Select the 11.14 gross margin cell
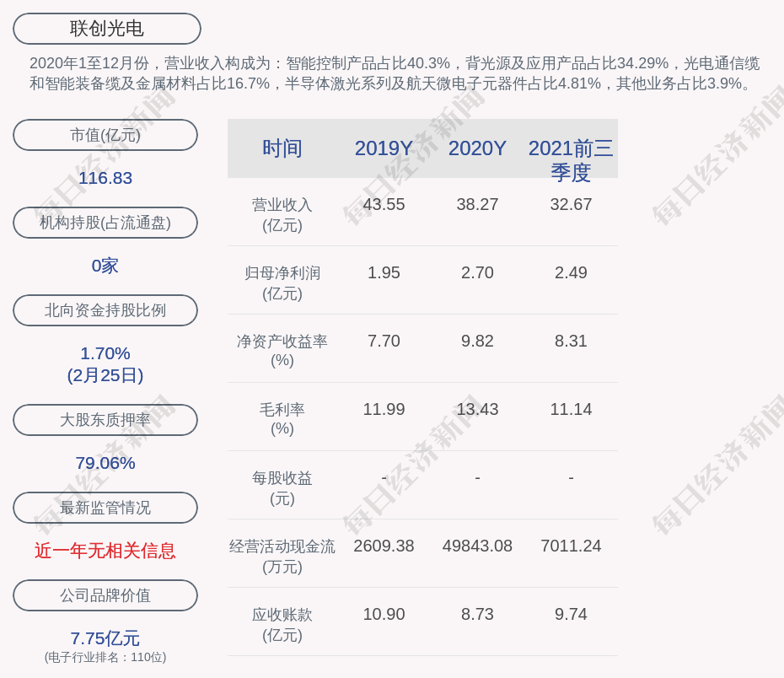 [571, 409]
